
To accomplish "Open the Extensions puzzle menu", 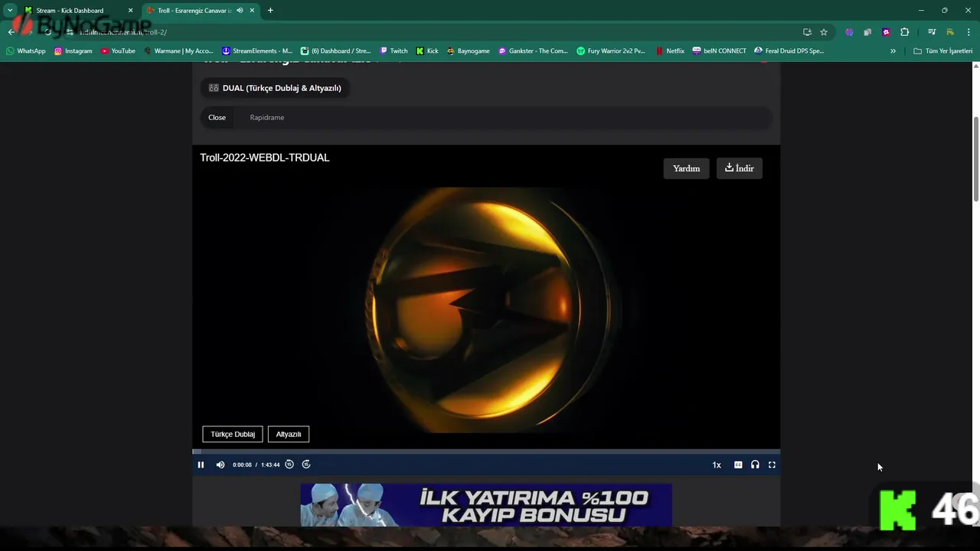I will pos(905,32).
